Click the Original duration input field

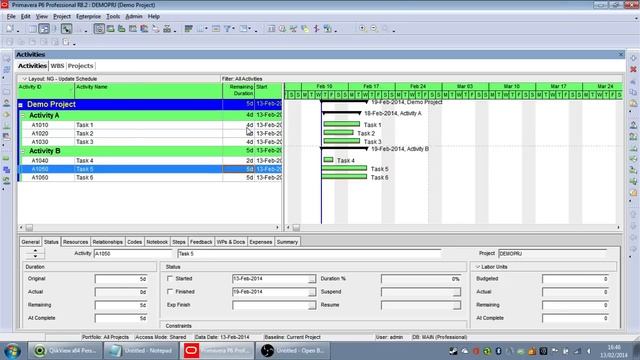[x=121, y=279]
